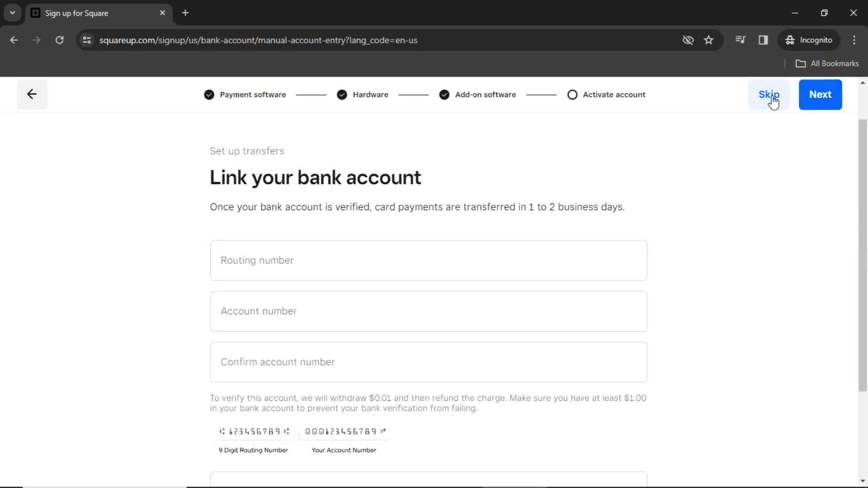
Task: Click the Account number input field
Action: tap(428, 311)
